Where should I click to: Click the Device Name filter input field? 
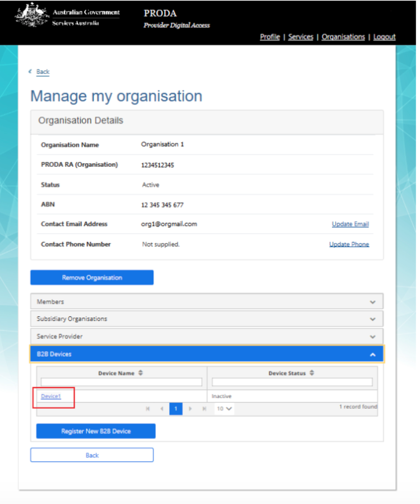(121, 382)
